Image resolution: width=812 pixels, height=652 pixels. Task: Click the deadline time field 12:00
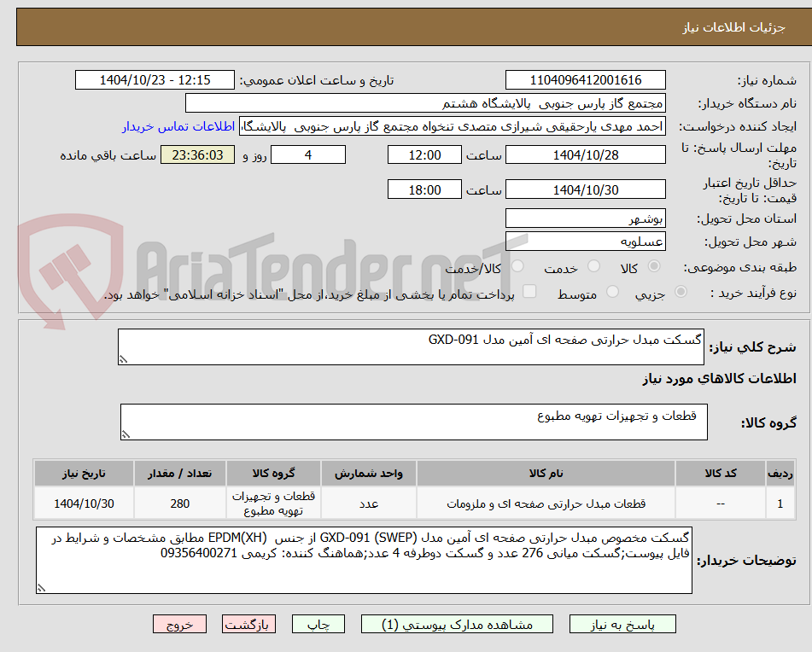[x=424, y=154]
